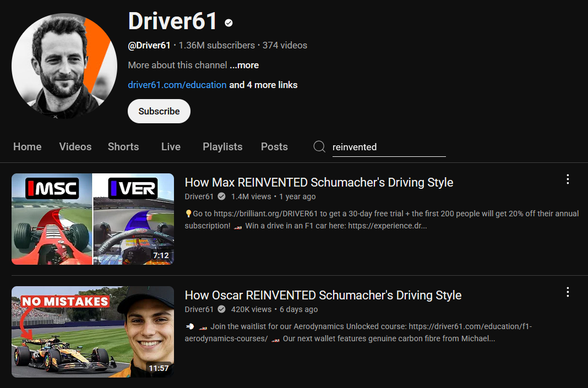This screenshot has width=588, height=388.
Task: Click verified checkmark under Oscar video title
Action: (x=222, y=309)
